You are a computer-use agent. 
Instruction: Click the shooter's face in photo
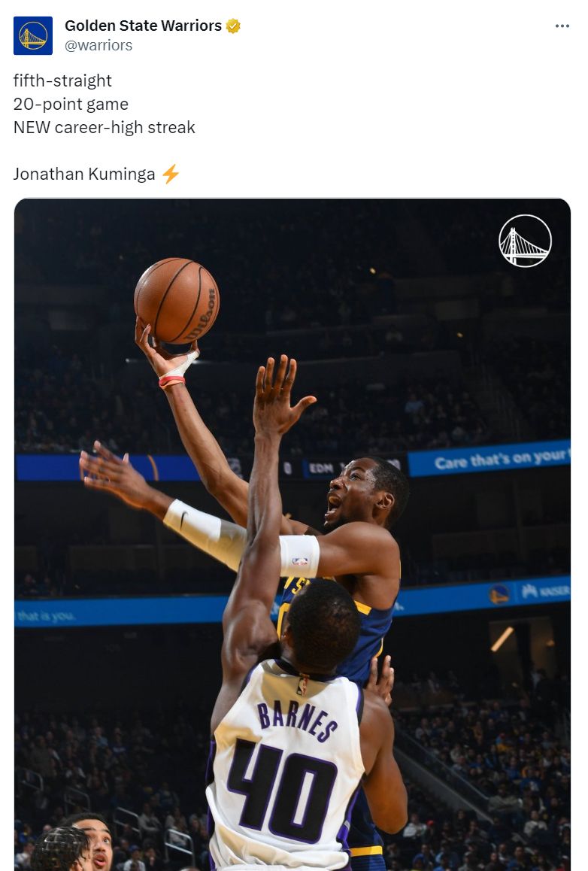pos(353,492)
